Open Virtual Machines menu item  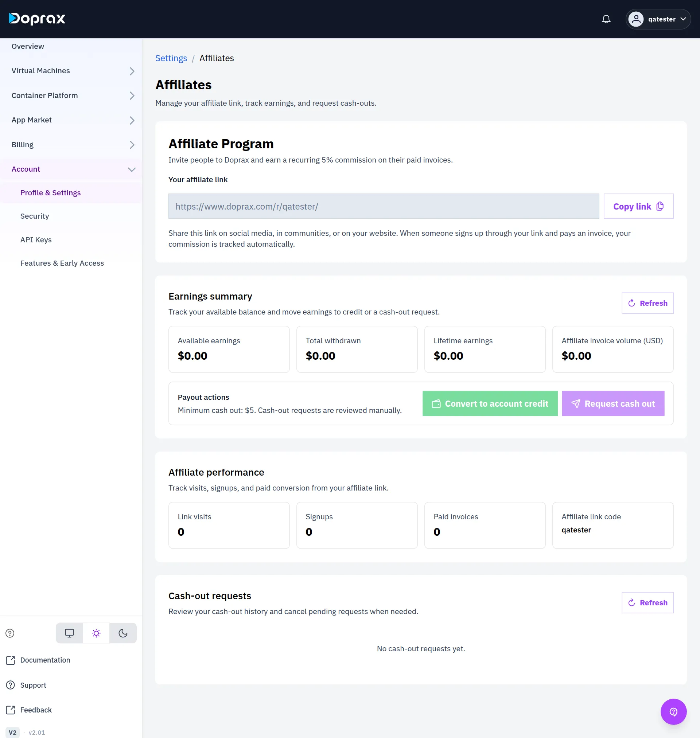71,71
